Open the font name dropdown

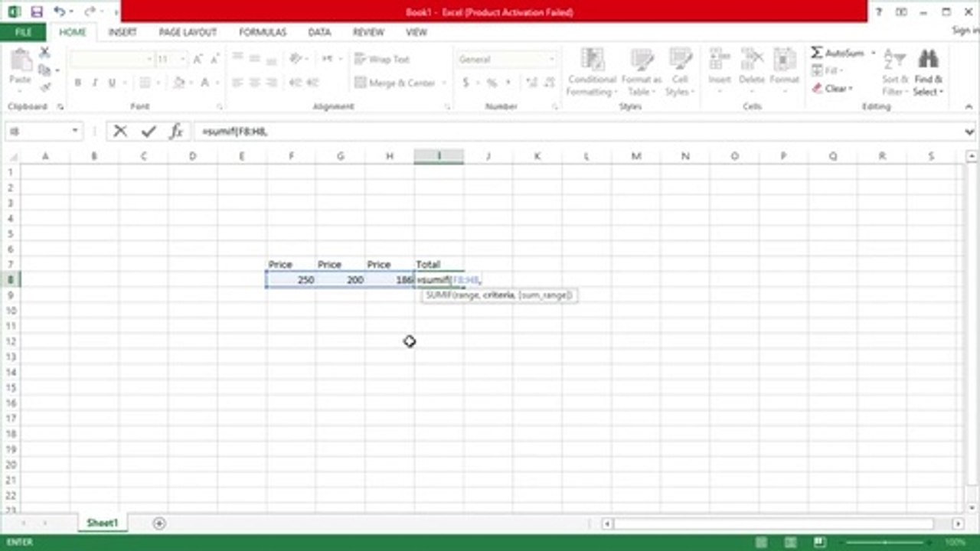149,59
